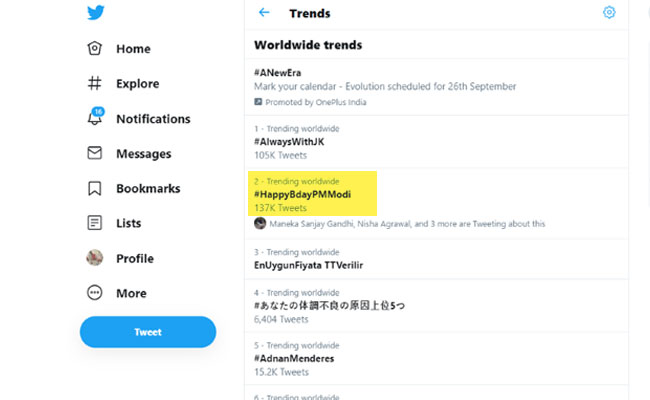The height and width of the screenshot is (400, 650).
Task: Select the Japanese hashtag trend with 6,404 Tweets
Action: point(329,305)
